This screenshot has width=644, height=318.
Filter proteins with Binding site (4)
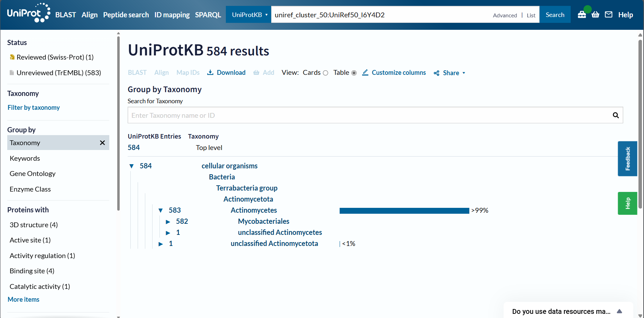32,271
